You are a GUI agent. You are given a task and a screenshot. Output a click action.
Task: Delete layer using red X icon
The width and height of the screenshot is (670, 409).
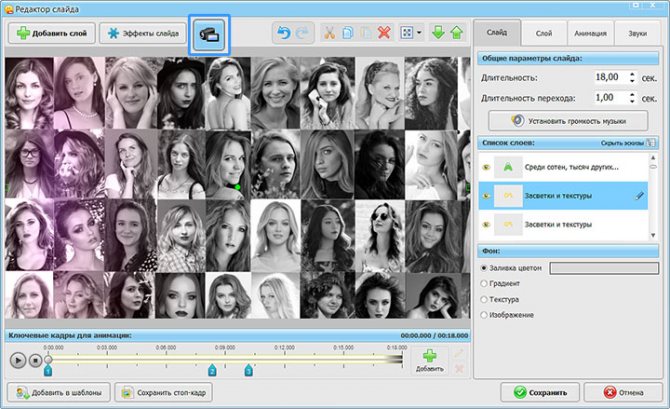[384, 34]
